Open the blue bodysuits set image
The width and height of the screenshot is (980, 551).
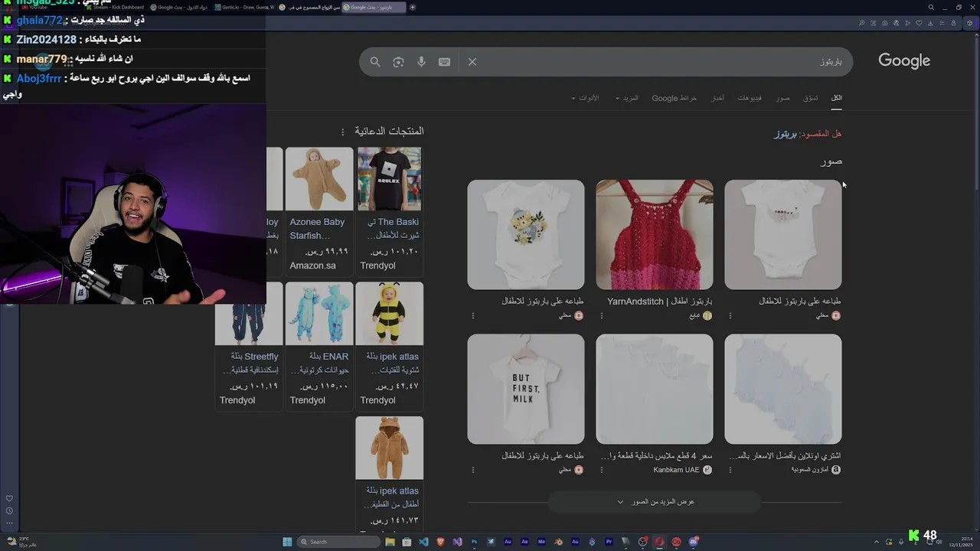[x=783, y=389]
